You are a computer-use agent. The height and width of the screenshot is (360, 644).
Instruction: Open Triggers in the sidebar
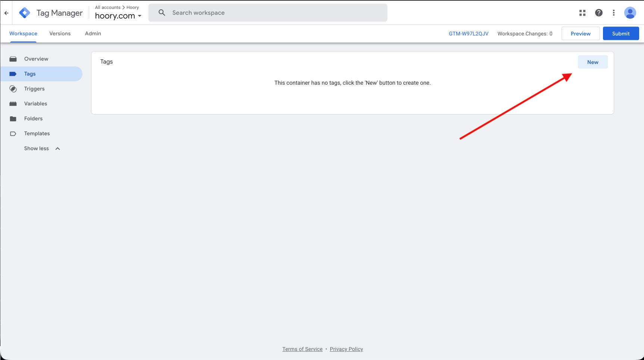(x=41, y=89)
